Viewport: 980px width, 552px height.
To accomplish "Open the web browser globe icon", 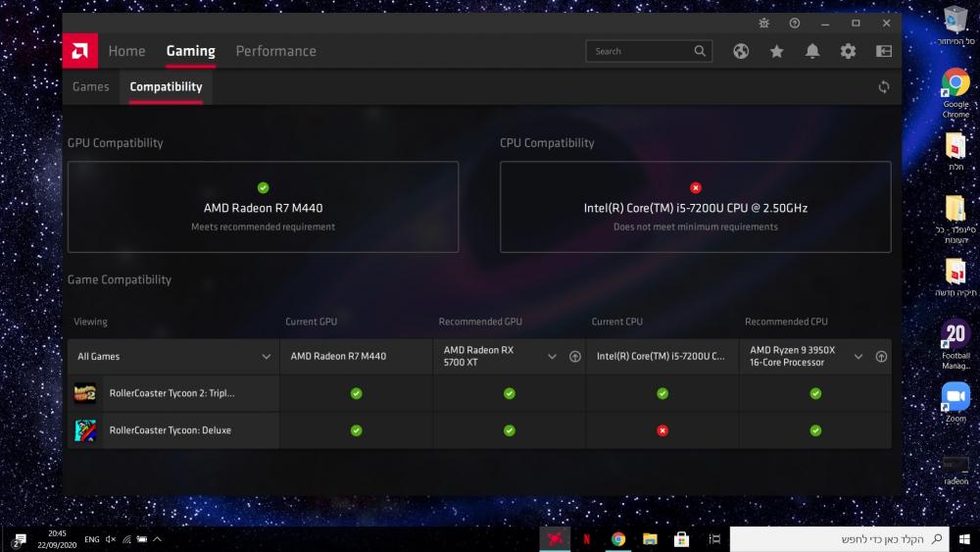I will click(741, 51).
